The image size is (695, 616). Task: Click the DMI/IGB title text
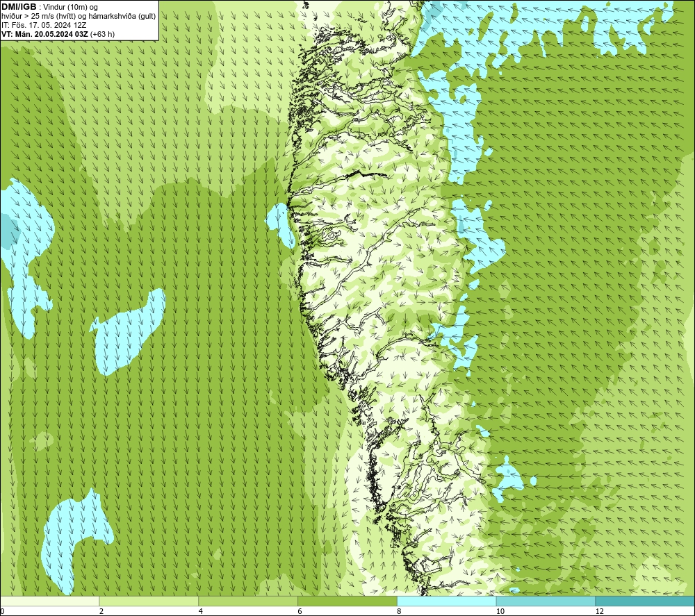click(x=19, y=7)
